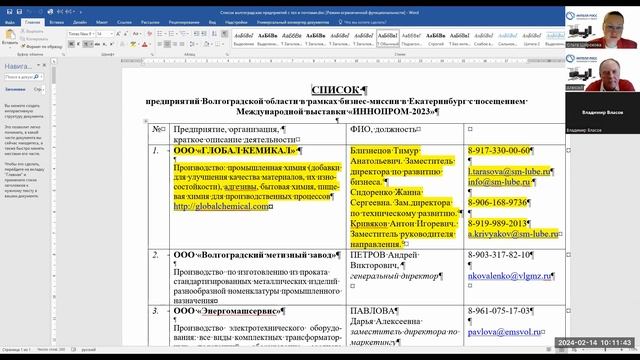The width and height of the screenshot is (640, 360).
Task: Open the Paragraph dialog launcher
Action: [x=227, y=54]
